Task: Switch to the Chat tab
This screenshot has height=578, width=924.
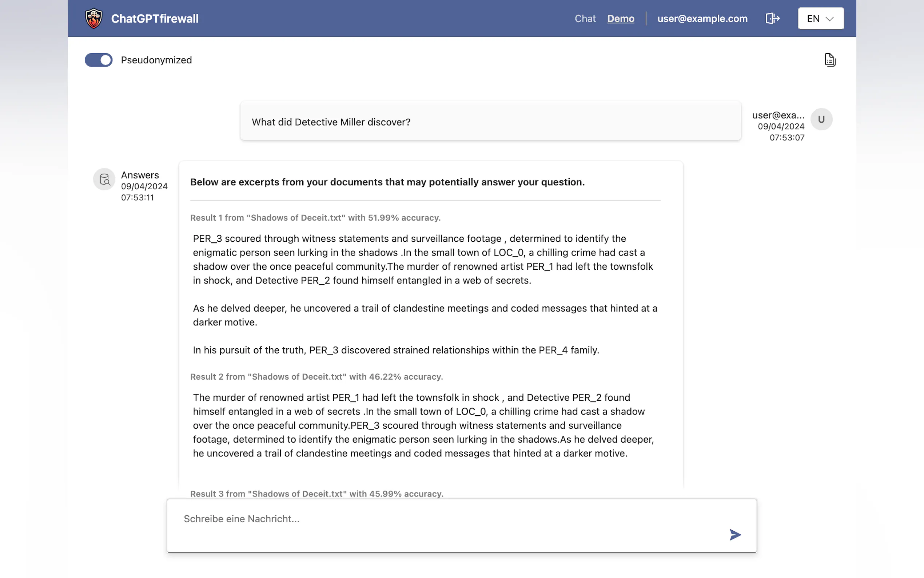Action: 585,18
